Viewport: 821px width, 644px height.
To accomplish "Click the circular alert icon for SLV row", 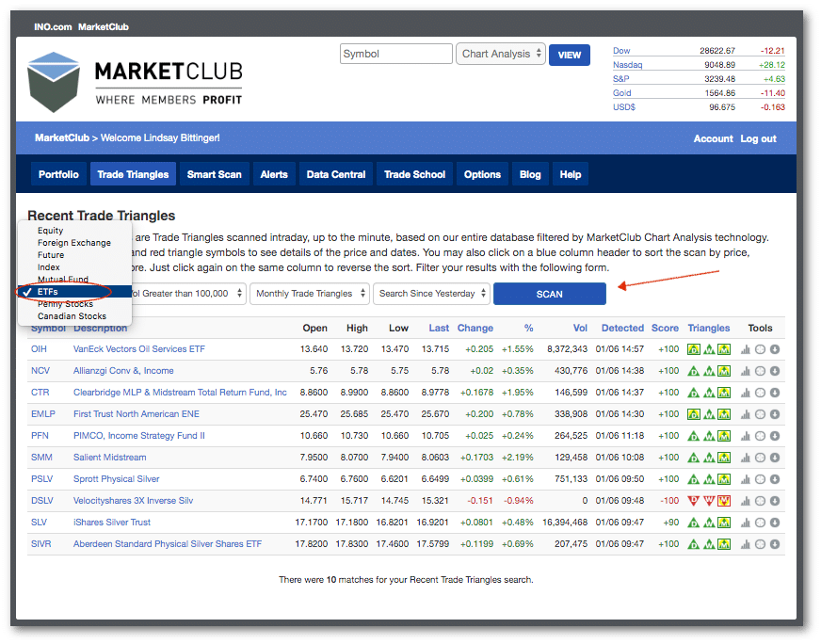I will pos(760,523).
